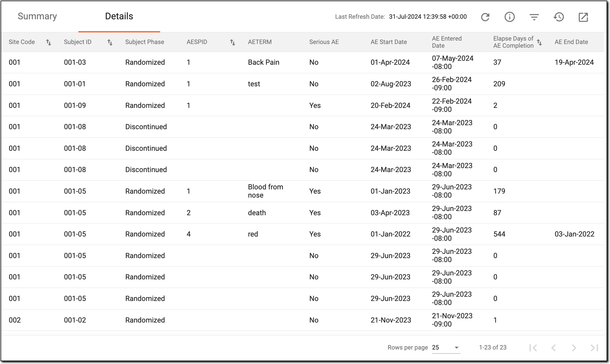Image resolution: width=610 pixels, height=364 pixels.
Task: Click the AE End Date column header
Action: coord(571,42)
